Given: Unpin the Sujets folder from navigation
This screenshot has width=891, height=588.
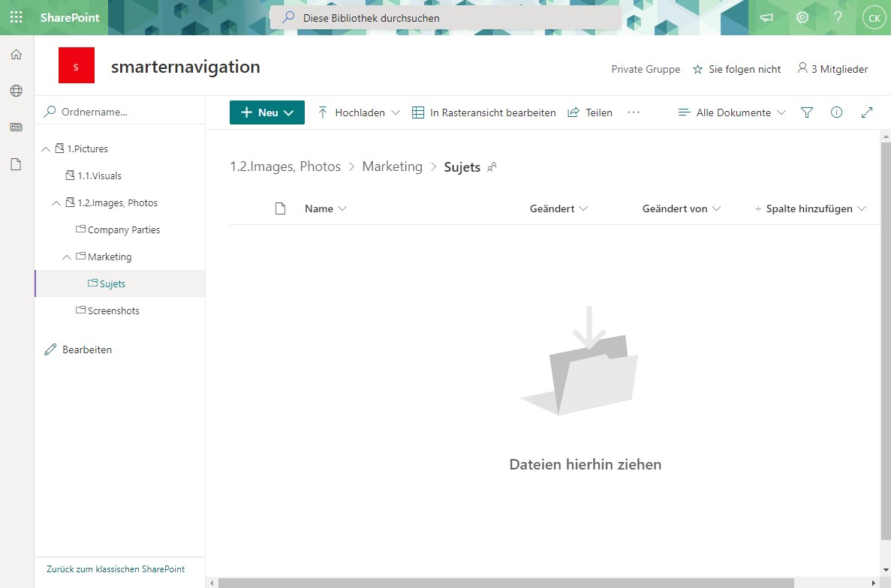Looking at the screenshot, I should point(491,167).
